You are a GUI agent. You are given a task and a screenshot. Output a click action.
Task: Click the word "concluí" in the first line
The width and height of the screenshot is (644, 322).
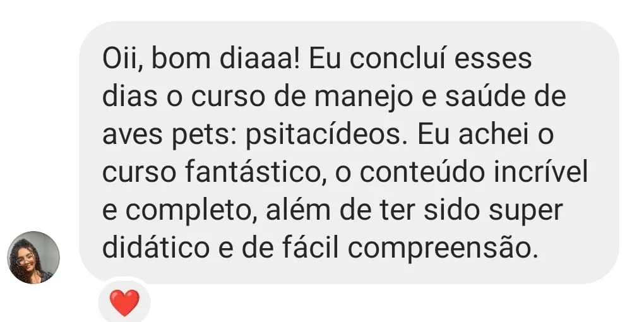point(398,59)
